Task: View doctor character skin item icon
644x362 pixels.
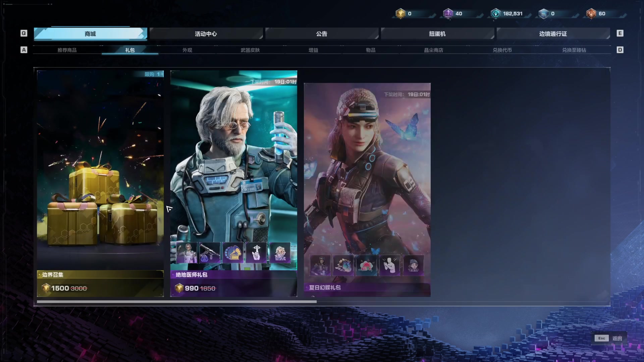Action: [x=187, y=253]
